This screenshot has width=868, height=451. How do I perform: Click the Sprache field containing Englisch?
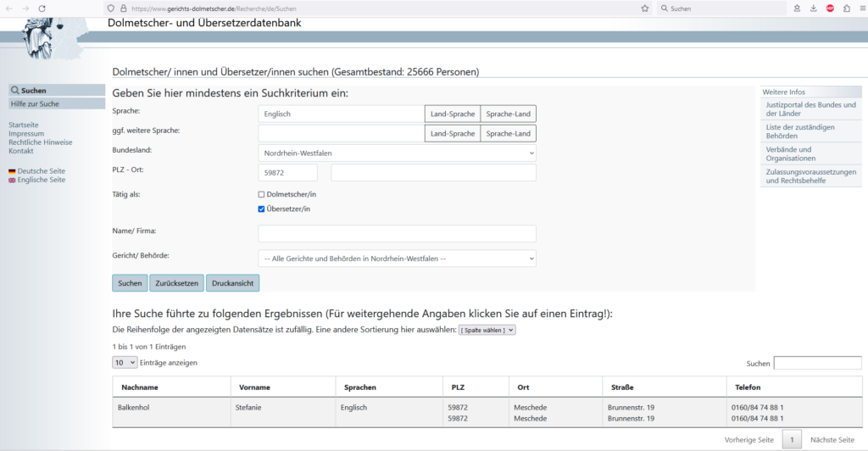(x=341, y=114)
